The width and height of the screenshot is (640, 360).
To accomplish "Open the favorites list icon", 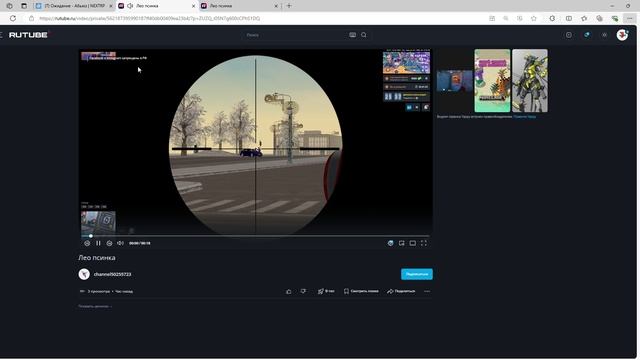I will [584, 18].
